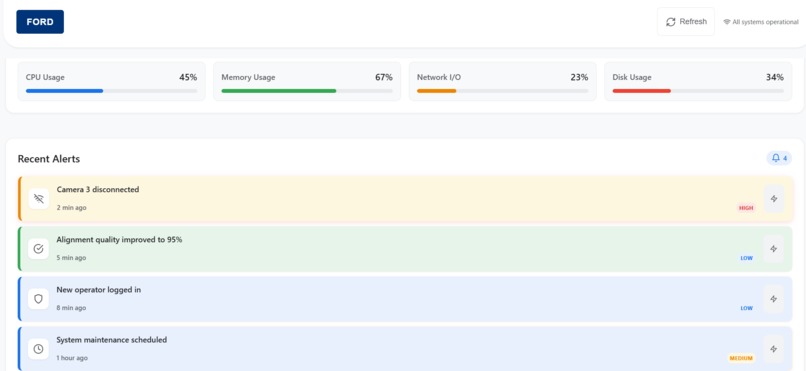Click '5 min ago' timestamp
The width and height of the screenshot is (806, 371).
point(71,258)
